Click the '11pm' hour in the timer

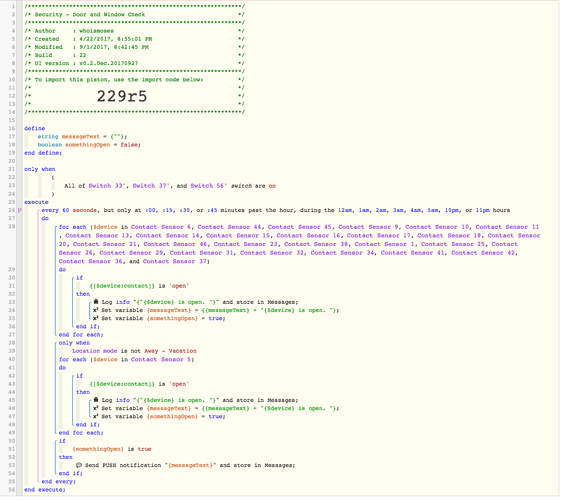point(483,211)
